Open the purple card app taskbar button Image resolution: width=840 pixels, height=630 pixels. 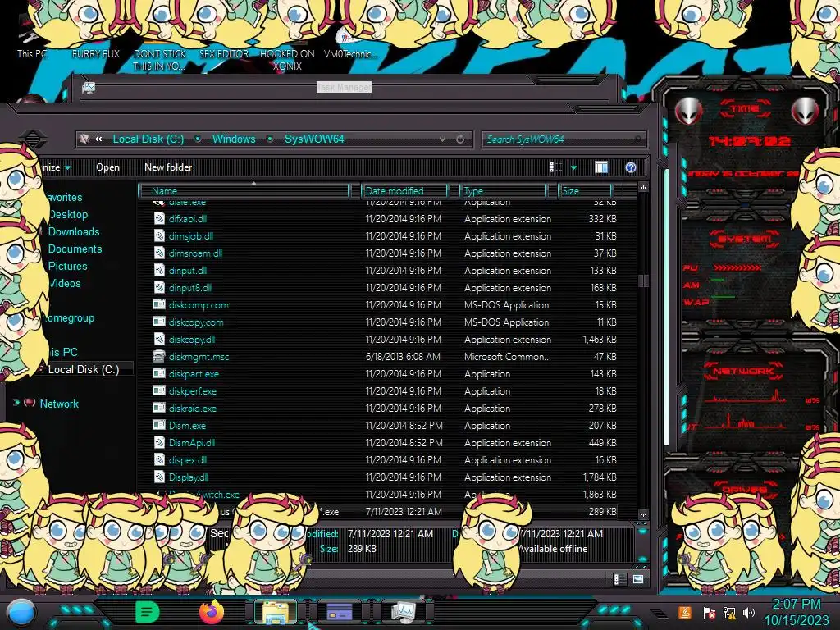pyautogui.click(x=339, y=612)
